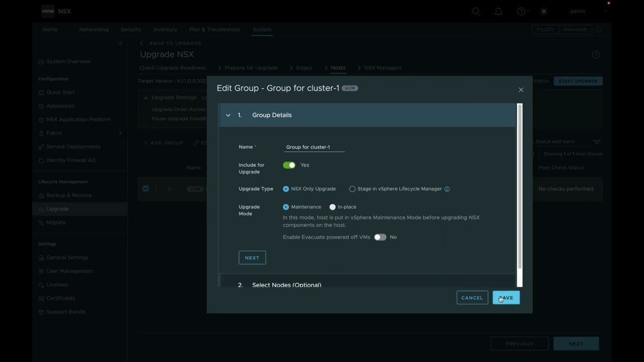Select the Migrate sidebar item

(57, 222)
